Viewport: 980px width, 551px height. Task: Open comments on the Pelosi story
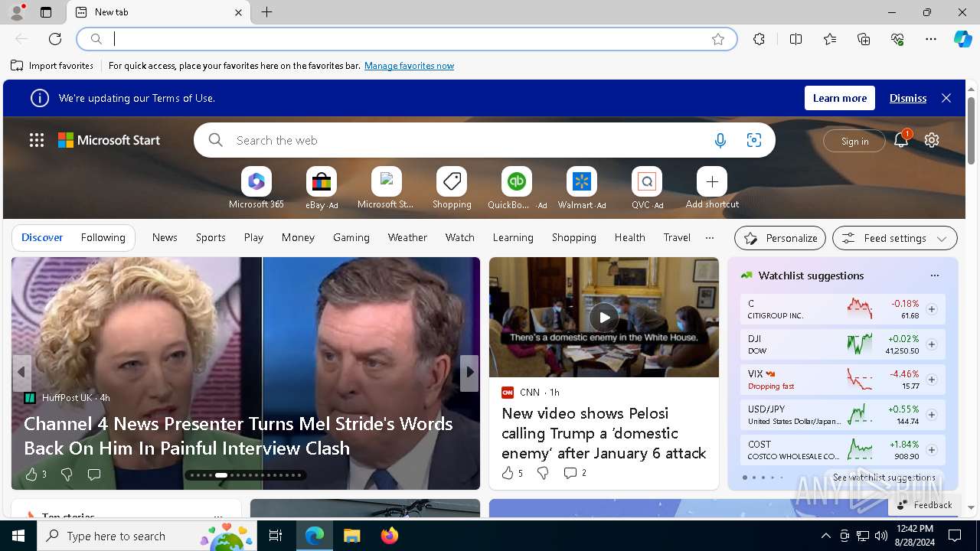coord(574,473)
